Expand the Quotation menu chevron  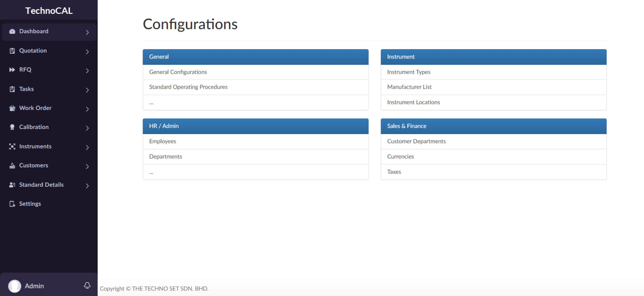tap(87, 52)
